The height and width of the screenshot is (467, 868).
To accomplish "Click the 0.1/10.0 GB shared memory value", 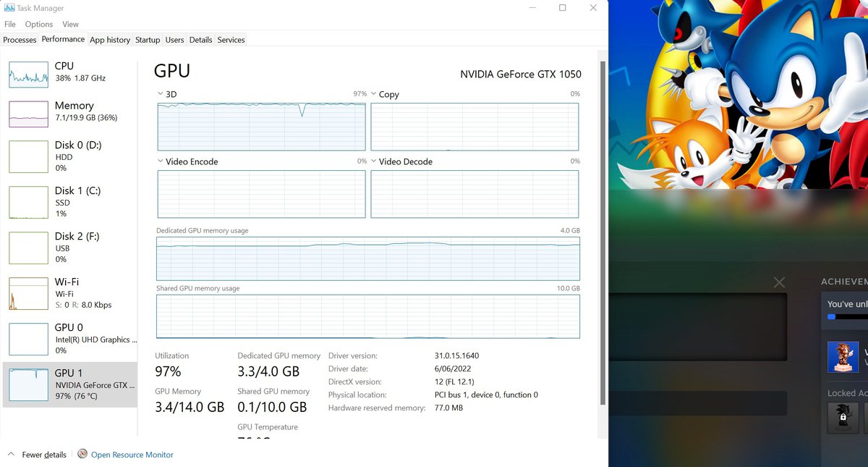I will (x=272, y=407).
